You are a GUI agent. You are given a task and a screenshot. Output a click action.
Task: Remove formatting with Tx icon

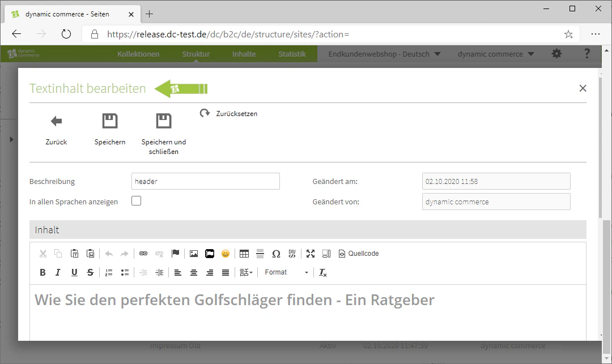(323, 272)
